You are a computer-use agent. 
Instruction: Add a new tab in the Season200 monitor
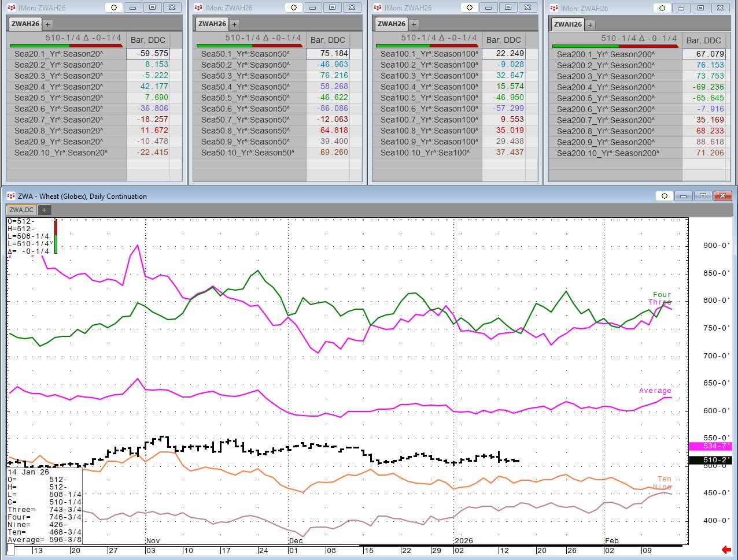point(591,25)
